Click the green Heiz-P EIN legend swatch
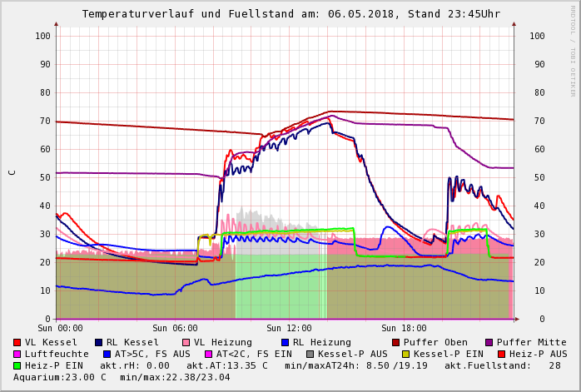Image resolution: width=581 pixels, height=392 pixels. click(17, 365)
